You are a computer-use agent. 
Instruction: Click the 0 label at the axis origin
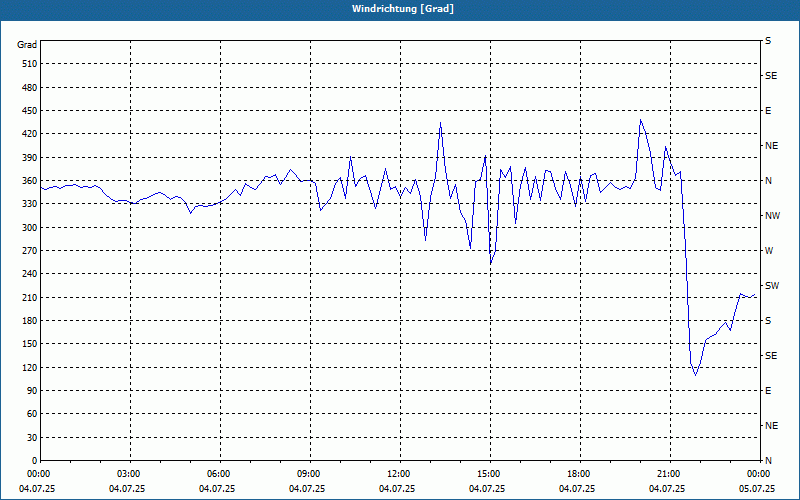click(x=34, y=461)
